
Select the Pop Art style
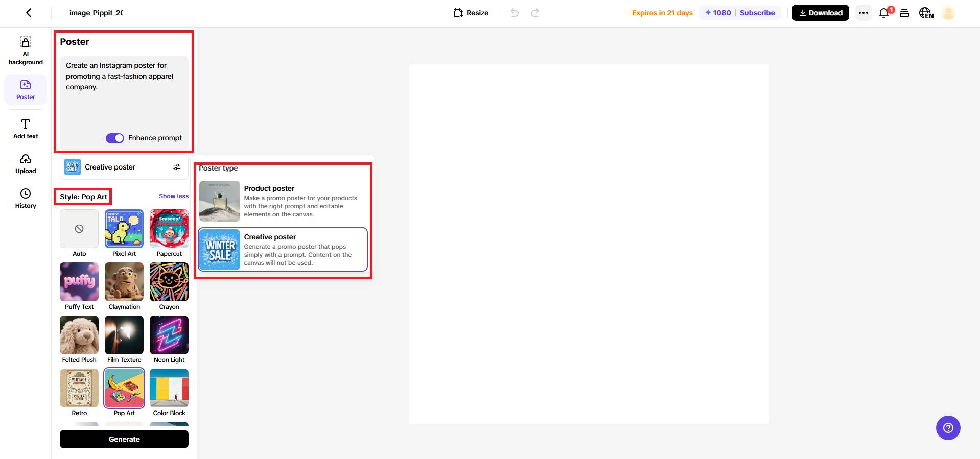click(x=124, y=388)
